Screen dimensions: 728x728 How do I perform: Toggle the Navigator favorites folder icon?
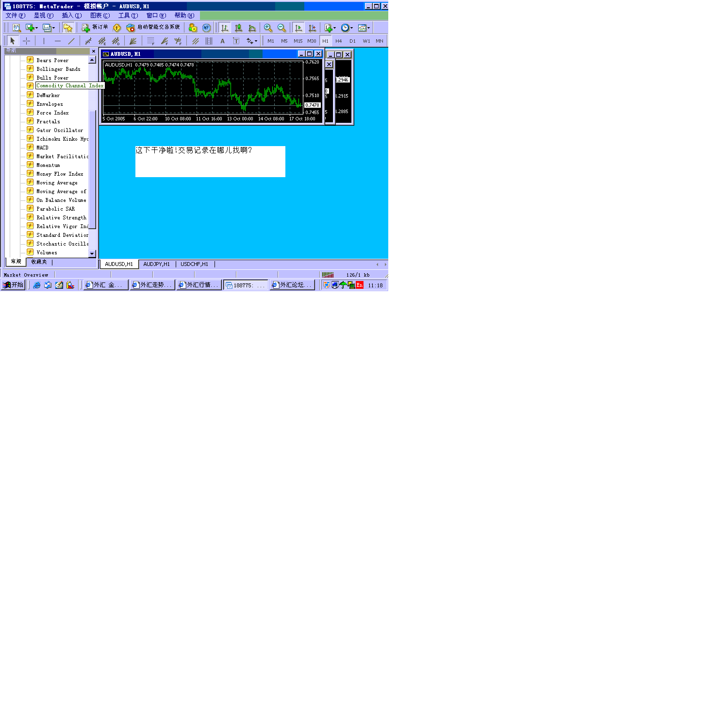pos(67,28)
